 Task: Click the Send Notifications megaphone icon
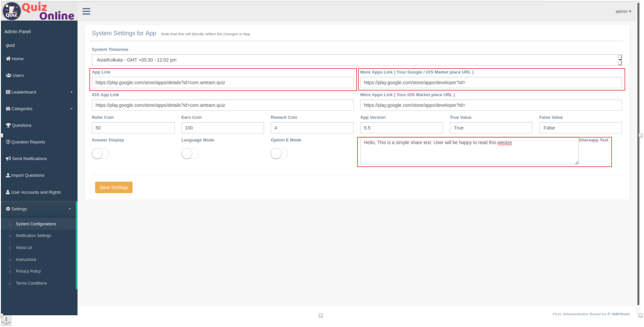[8, 159]
